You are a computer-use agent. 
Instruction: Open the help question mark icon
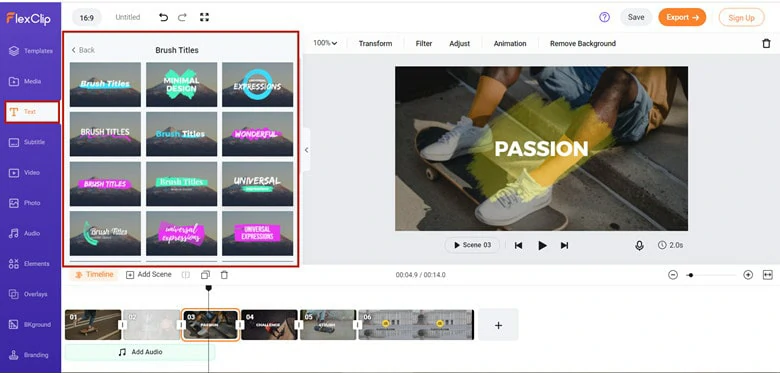click(x=604, y=17)
